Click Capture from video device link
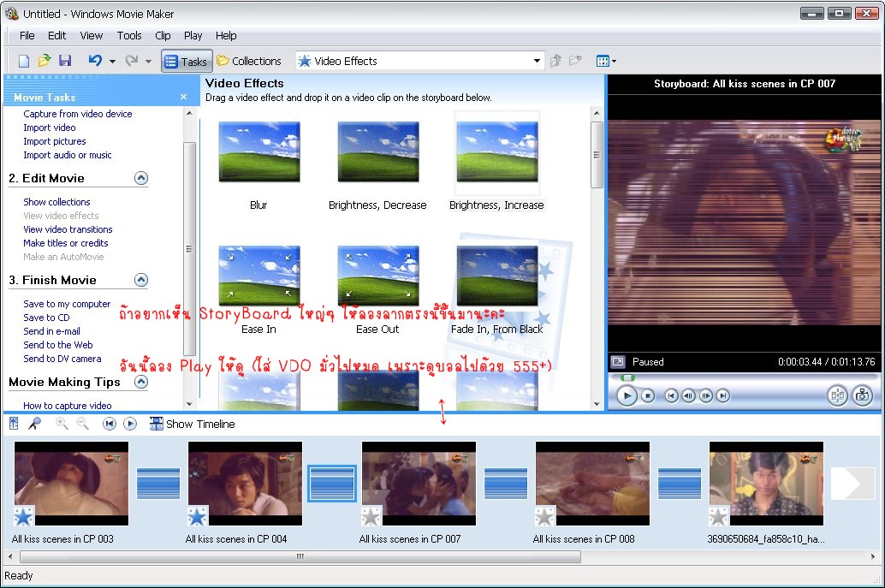This screenshot has width=885, height=588. [x=78, y=114]
